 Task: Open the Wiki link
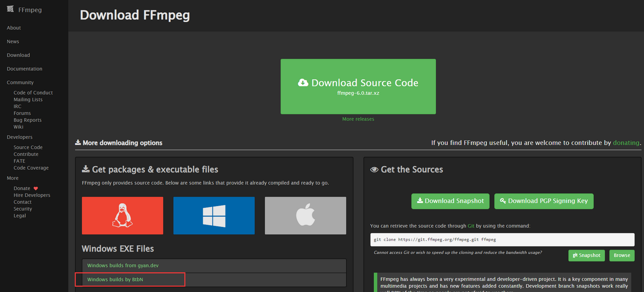(18, 127)
